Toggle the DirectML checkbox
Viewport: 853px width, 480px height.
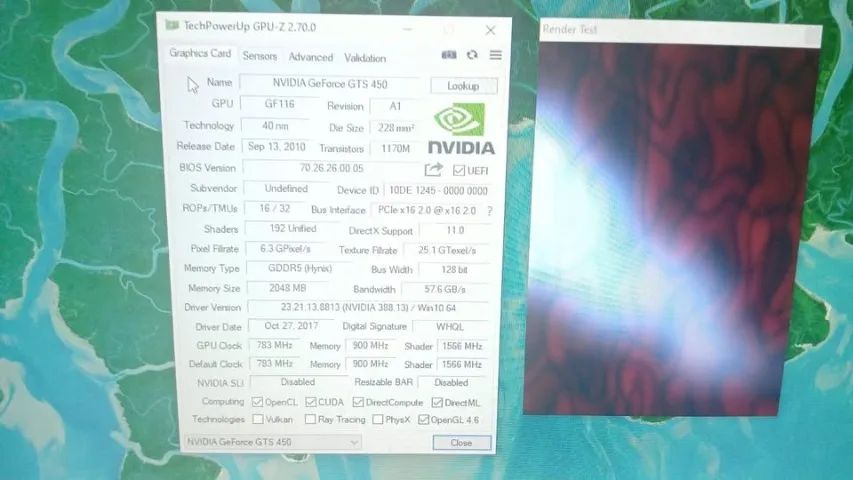pyautogui.click(x=437, y=403)
